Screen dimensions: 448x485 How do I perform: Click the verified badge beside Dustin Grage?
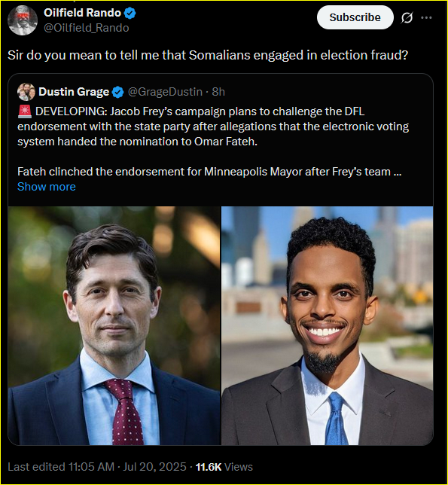[117, 92]
